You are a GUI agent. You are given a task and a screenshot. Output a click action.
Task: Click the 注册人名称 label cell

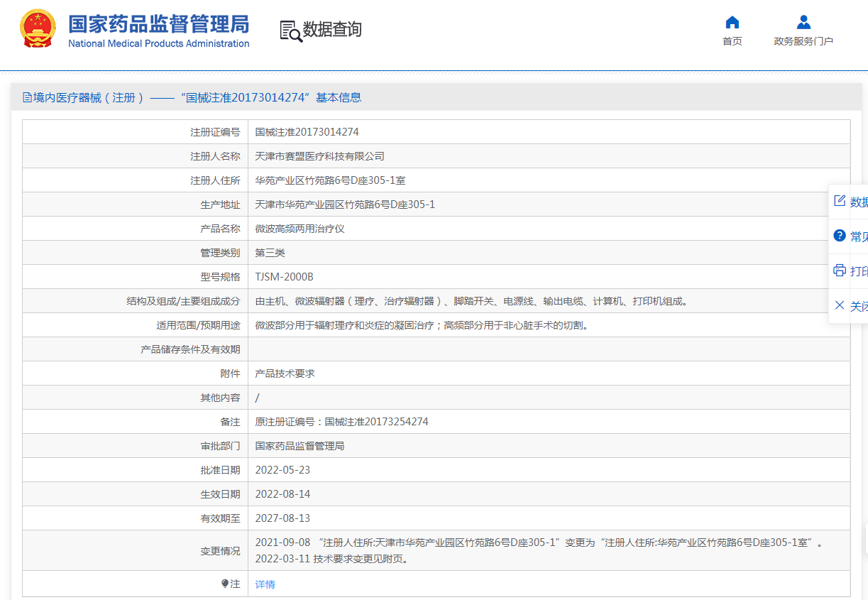tap(136, 156)
